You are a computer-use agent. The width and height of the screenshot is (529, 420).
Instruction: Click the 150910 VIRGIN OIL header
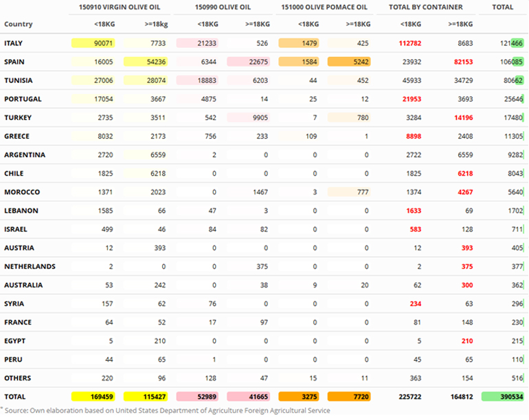[x=120, y=7]
